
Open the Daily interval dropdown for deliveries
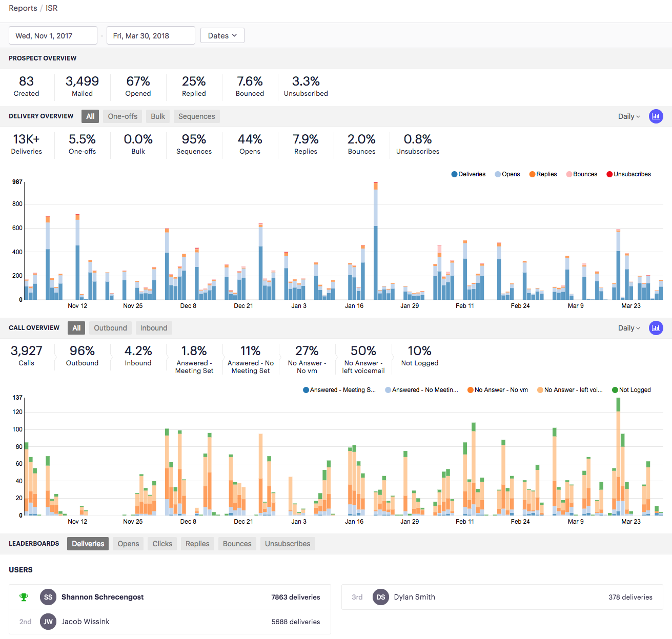click(x=628, y=116)
